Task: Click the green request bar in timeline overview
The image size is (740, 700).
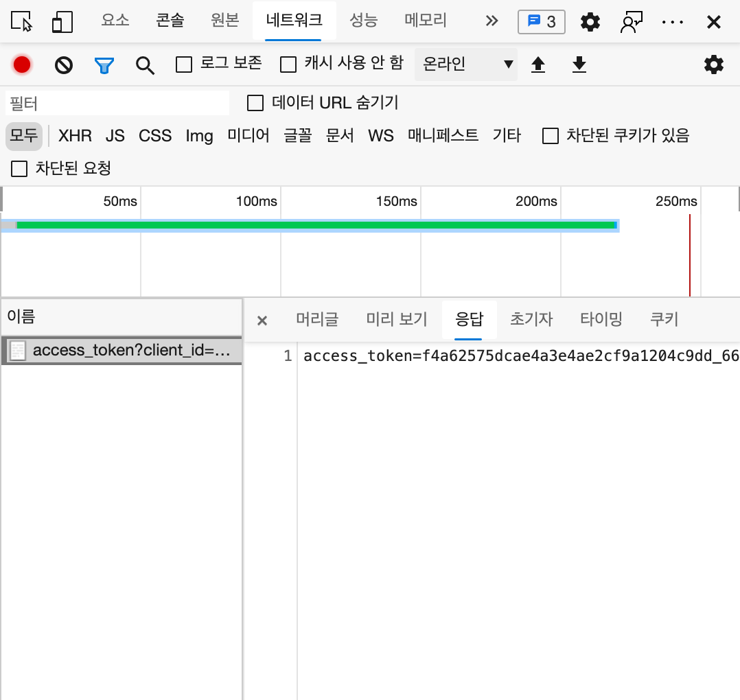Action: [316, 225]
